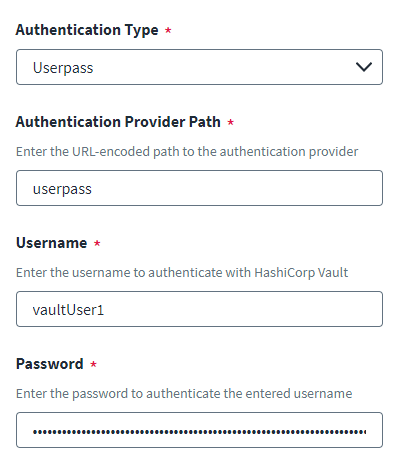This screenshot has height=464, width=396.
Task: Click into the Username input field
Action: [199, 309]
